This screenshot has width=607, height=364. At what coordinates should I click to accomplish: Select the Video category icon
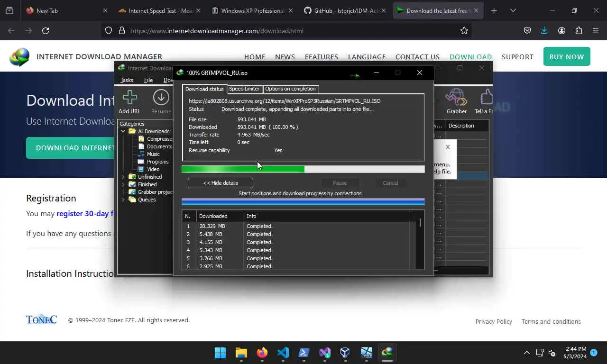(x=141, y=169)
